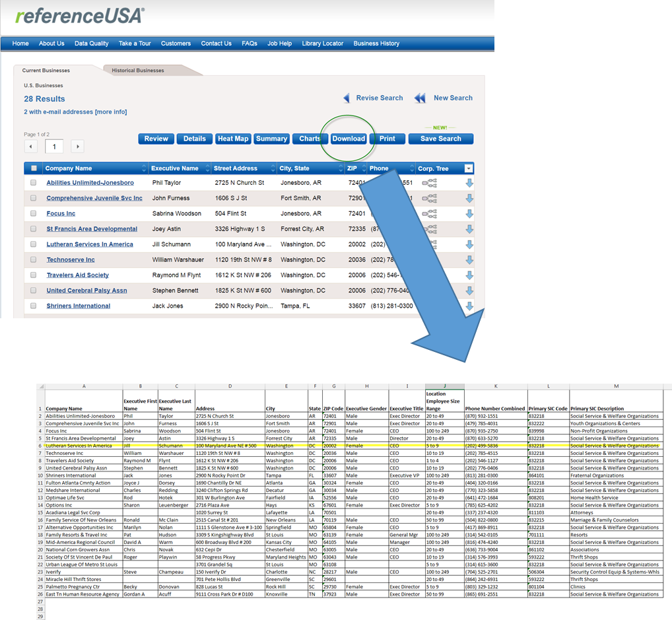The width and height of the screenshot is (672, 620).
Task: Click the Revise Search back arrow icon
Action: (347, 98)
